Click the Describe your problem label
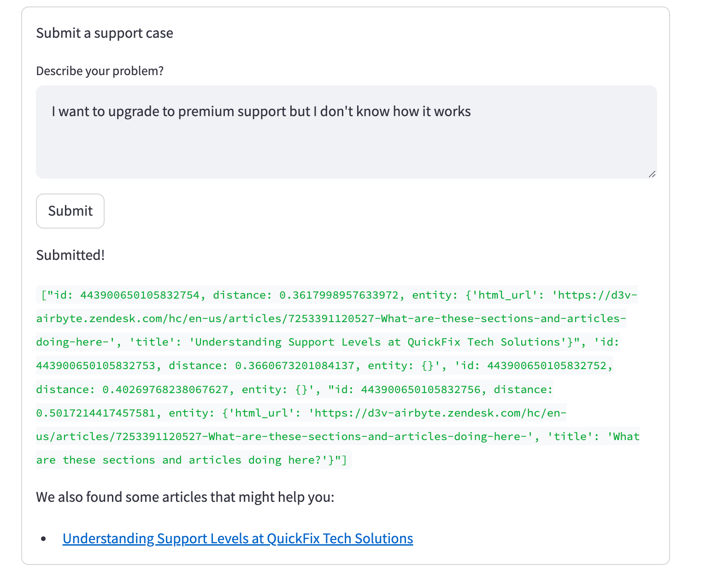This screenshot has height=588, width=706. pyautogui.click(x=100, y=71)
